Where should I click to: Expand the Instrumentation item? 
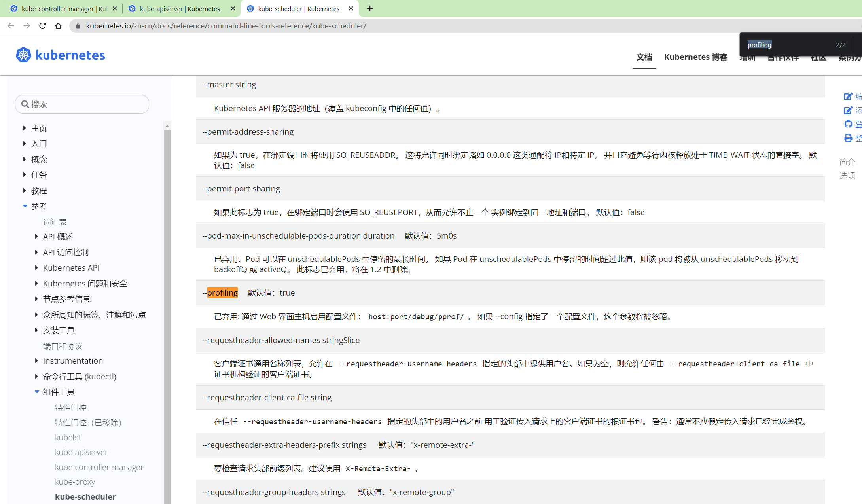[36, 361]
